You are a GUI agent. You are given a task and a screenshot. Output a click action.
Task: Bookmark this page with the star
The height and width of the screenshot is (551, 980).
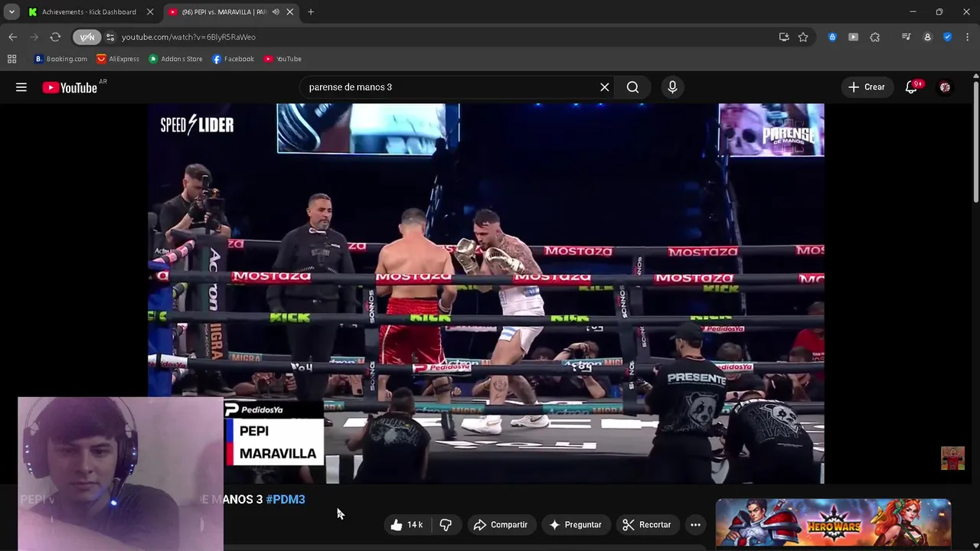pos(803,37)
